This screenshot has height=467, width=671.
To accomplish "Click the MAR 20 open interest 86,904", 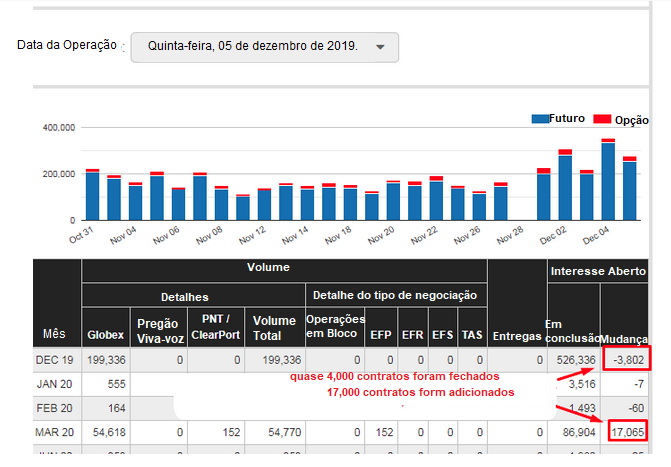I will [x=579, y=432].
